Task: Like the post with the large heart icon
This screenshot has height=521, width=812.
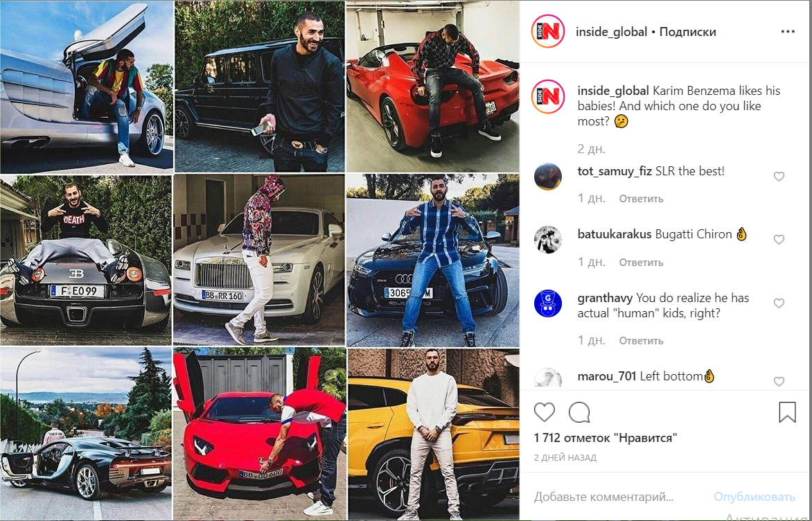Action: [545, 412]
